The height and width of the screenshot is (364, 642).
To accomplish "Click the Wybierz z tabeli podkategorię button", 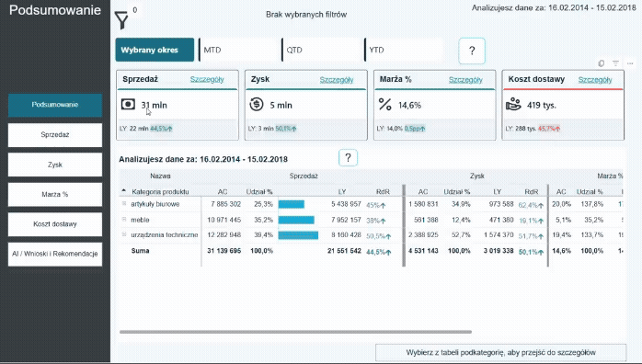I will (500, 352).
